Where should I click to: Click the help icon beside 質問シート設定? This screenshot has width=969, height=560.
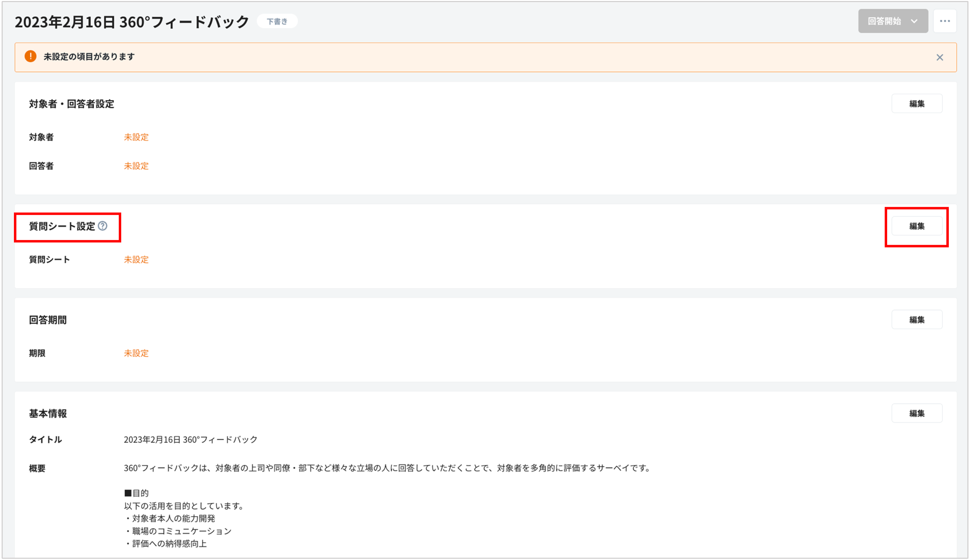click(x=103, y=226)
